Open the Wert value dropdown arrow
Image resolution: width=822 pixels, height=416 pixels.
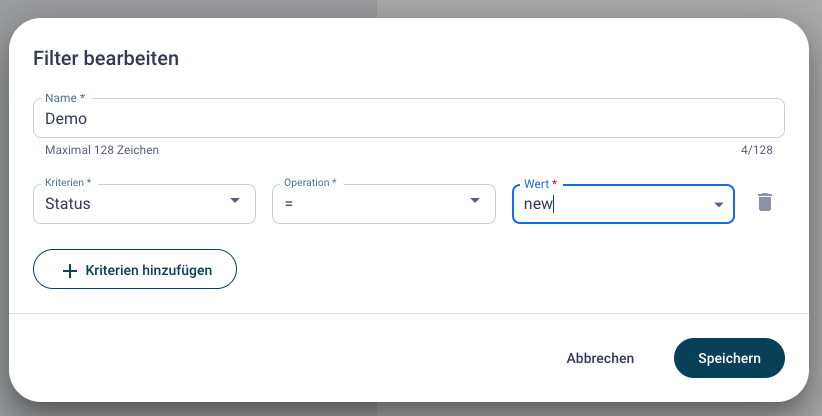719,205
